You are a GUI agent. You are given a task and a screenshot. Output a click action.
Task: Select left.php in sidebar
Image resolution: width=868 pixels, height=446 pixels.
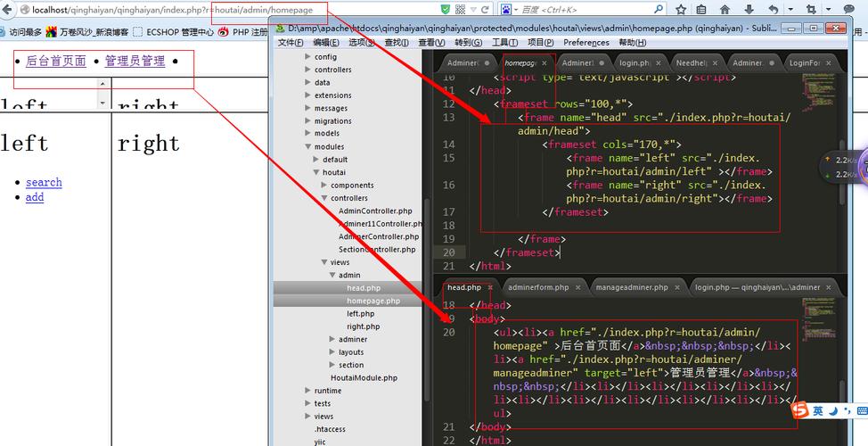(361, 314)
